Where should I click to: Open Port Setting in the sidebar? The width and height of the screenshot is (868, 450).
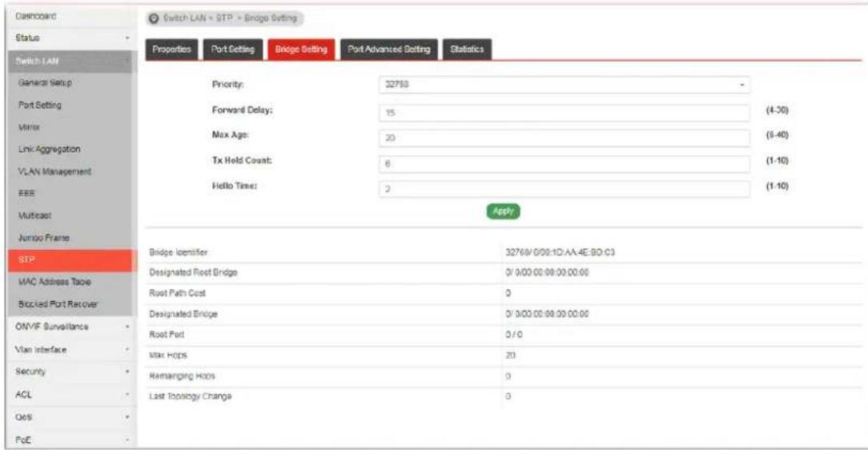[70, 105]
